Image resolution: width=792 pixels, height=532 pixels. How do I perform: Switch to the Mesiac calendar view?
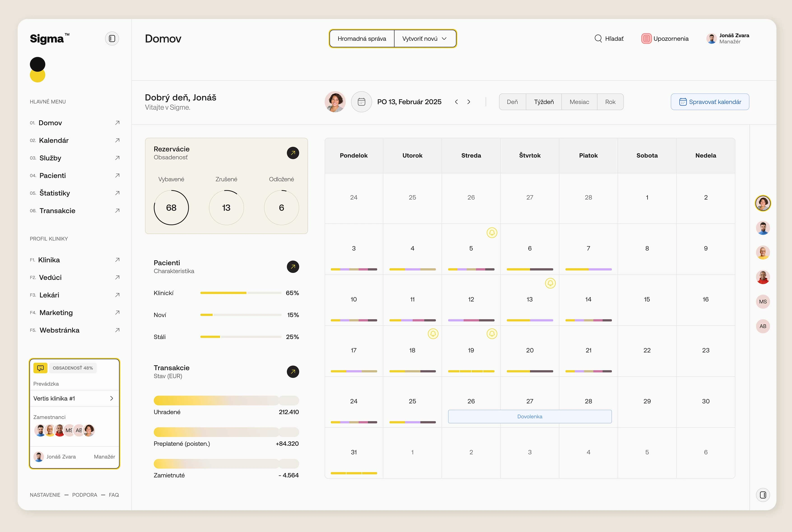(x=579, y=101)
